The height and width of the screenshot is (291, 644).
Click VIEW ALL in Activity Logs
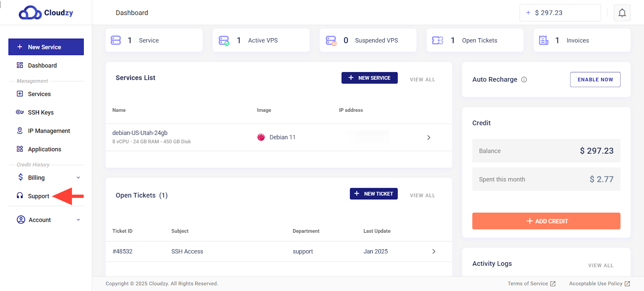[601, 265]
